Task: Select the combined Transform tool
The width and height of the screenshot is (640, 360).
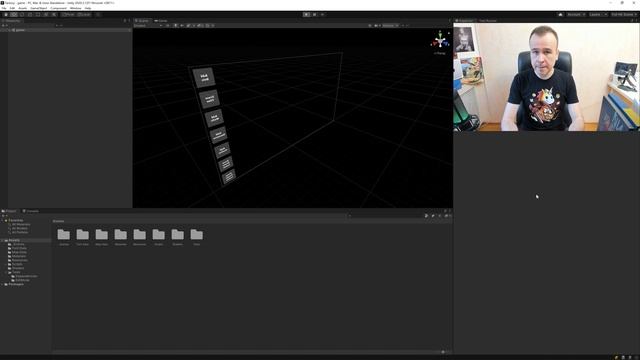Action: (46, 14)
